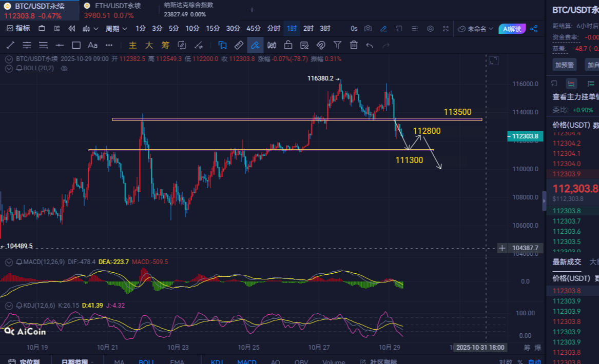This screenshot has width=599, height=364.
Task: Click the undo arrow
Action: tap(370, 45)
